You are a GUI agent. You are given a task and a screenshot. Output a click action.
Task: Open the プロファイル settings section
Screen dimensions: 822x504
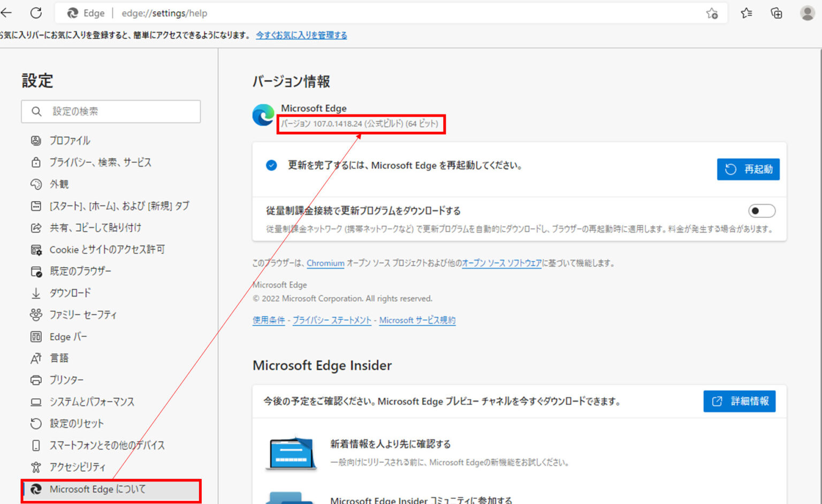point(68,140)
